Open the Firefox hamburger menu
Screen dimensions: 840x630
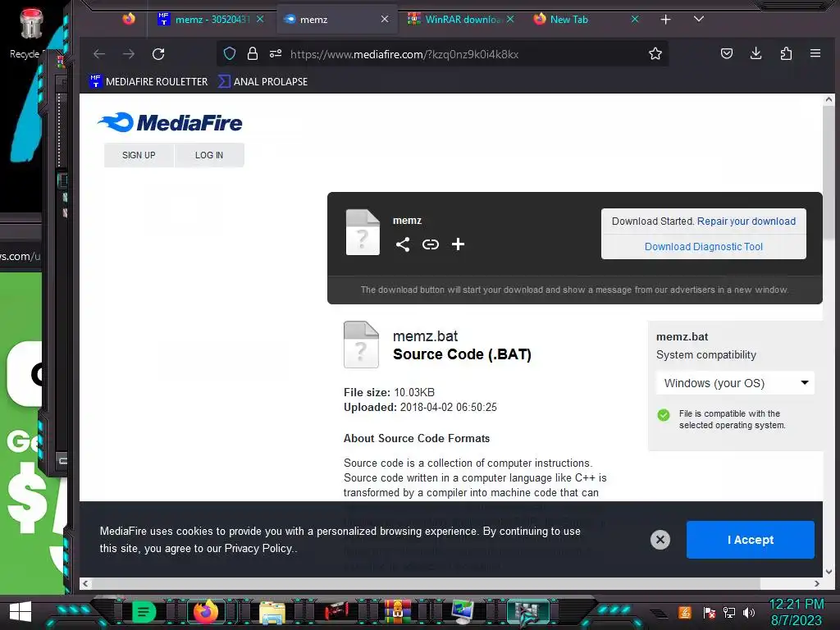pyautogui.click(x=815, y=53)
